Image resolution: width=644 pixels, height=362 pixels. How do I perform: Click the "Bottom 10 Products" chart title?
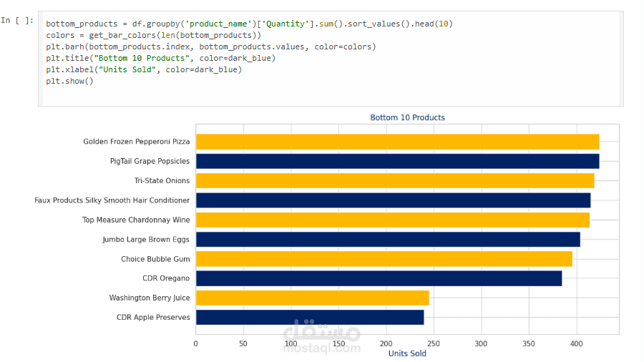[x=407, y=117]
